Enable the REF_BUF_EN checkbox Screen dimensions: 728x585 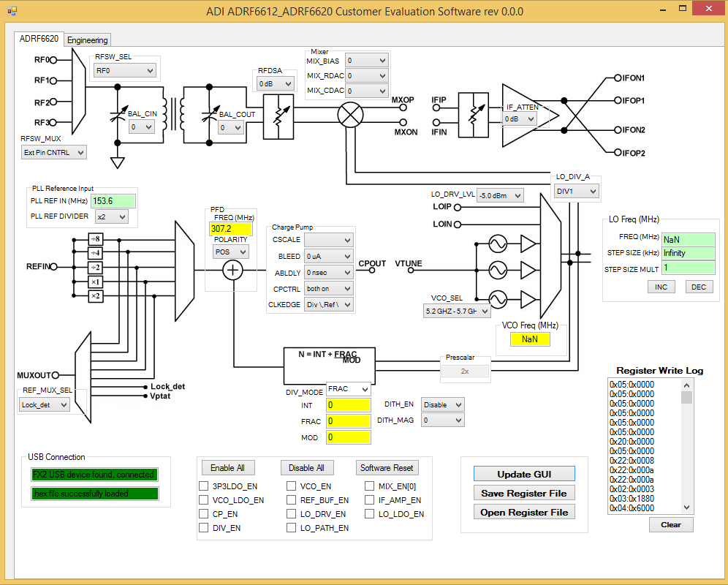pos(291,500)
